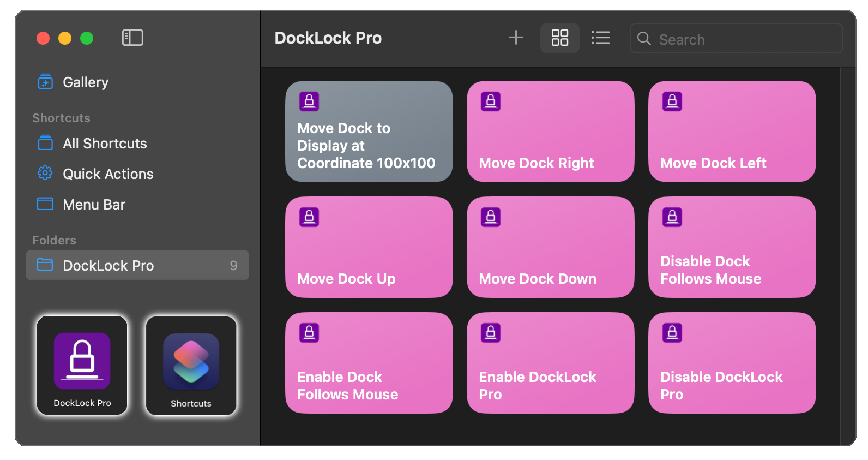Select Menu Bar shortcuts
868x460 pixels.
pos(137,205)
